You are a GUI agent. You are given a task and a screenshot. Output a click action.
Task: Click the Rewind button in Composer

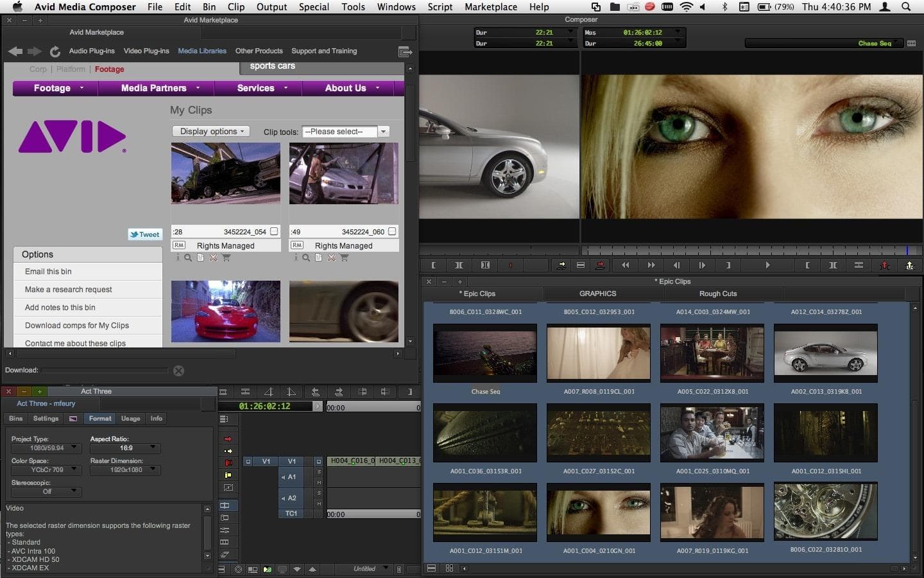625,265
